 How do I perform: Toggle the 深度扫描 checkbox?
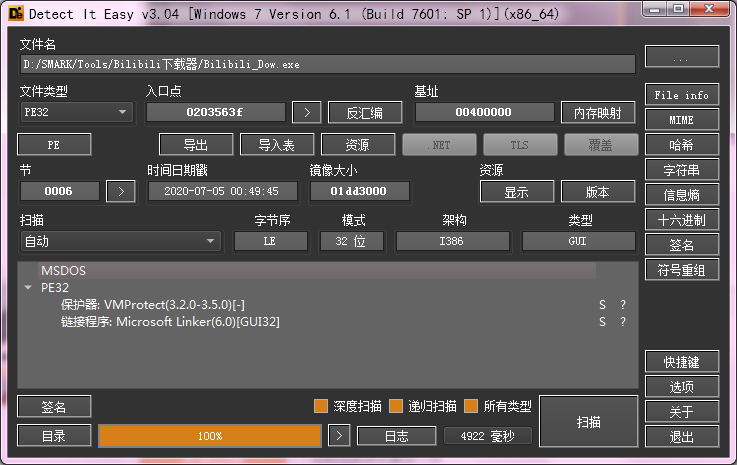(x=321, y=406)
